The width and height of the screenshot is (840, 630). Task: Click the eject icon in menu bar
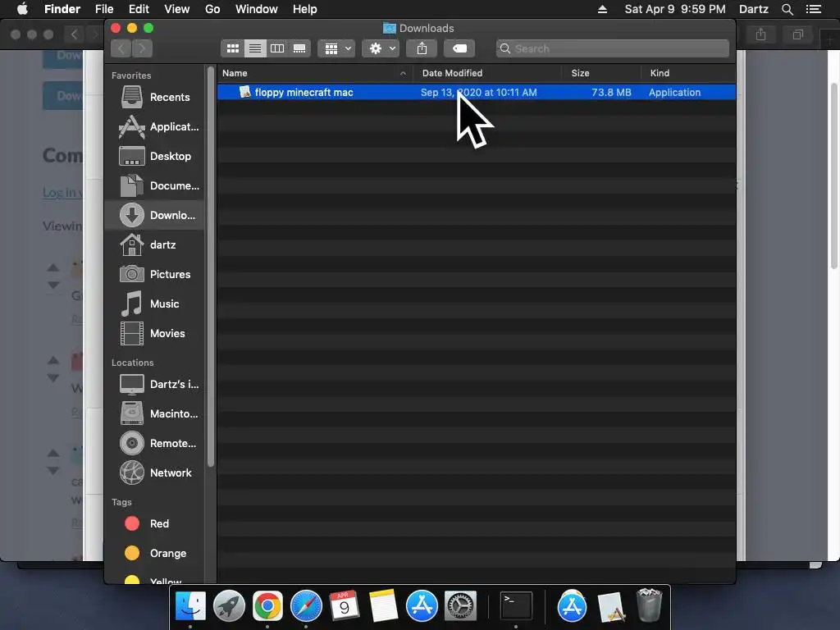click(x=602, y=9)
